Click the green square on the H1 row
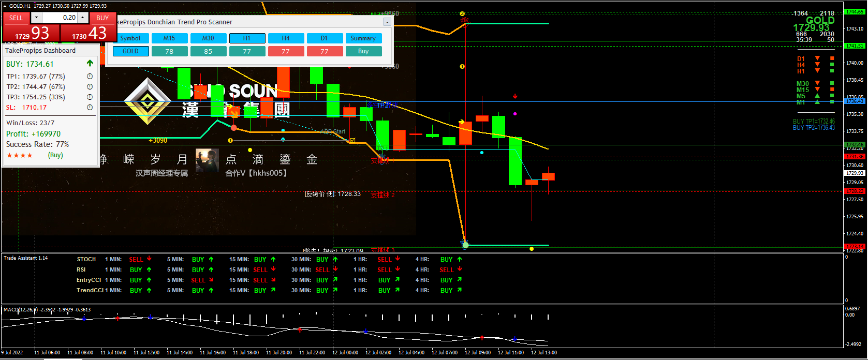The image size is (868, 360). 832,71
